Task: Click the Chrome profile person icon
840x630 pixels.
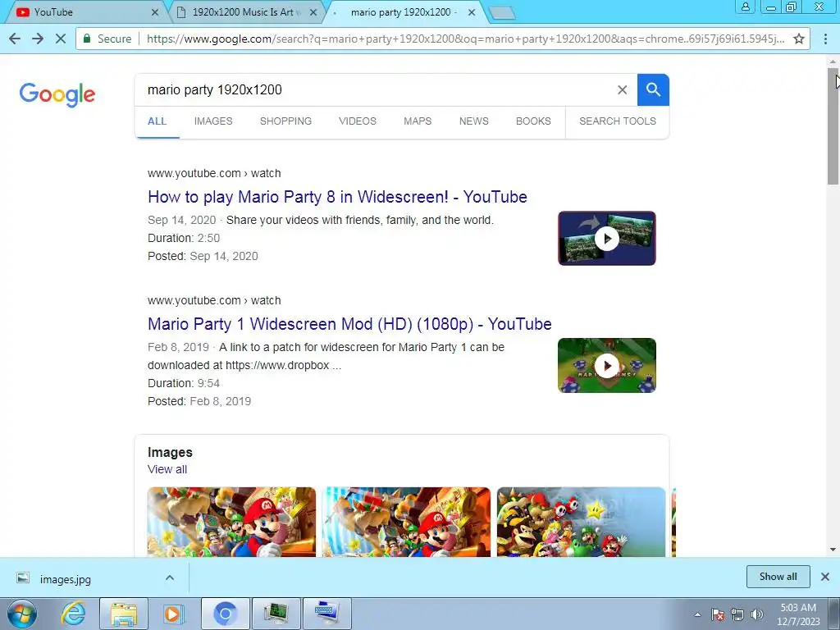Action: [745, 7]
